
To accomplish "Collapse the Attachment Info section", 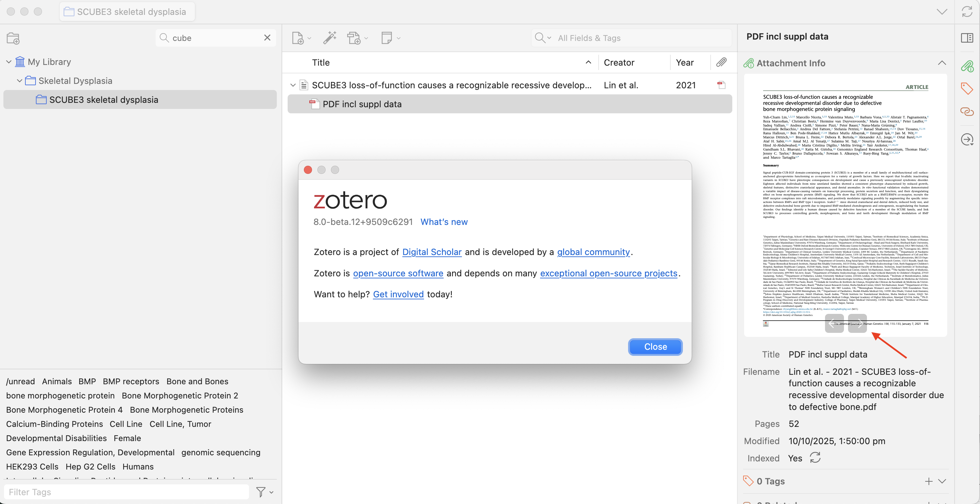I will (x=941, y=63).
